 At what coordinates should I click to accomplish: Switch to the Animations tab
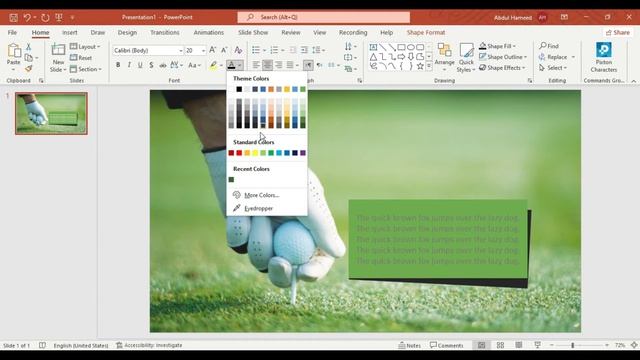tap(209, 32)
